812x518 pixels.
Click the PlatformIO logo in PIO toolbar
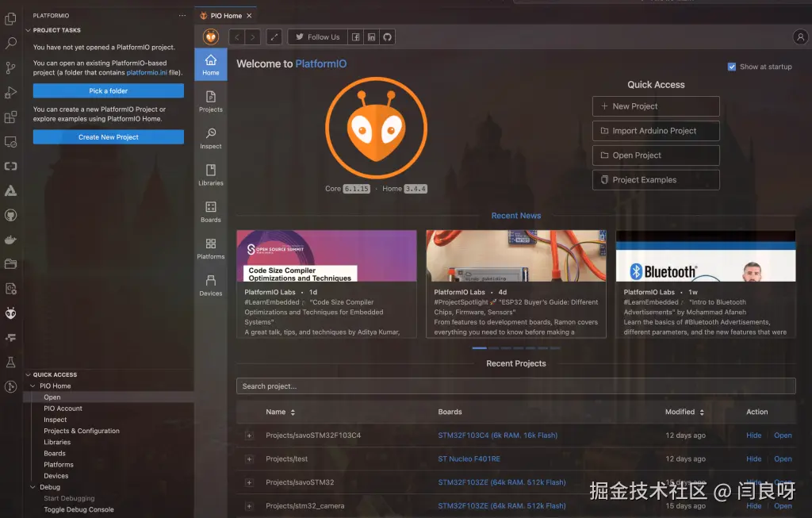tap(211, 36)
